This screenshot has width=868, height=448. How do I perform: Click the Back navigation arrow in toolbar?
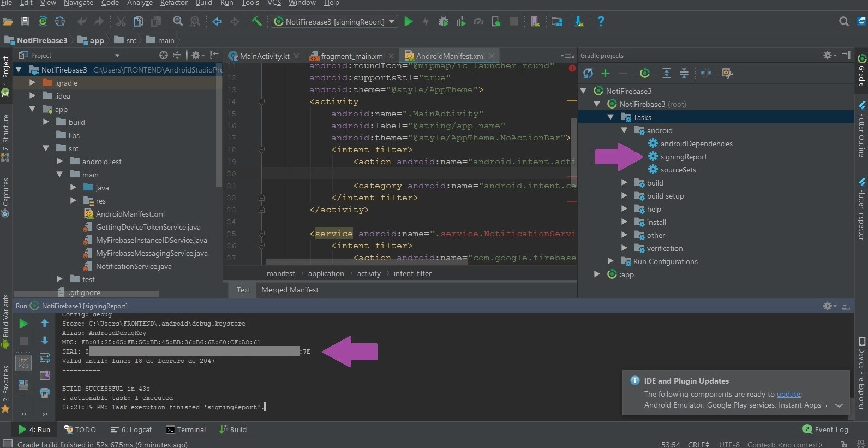217,21
